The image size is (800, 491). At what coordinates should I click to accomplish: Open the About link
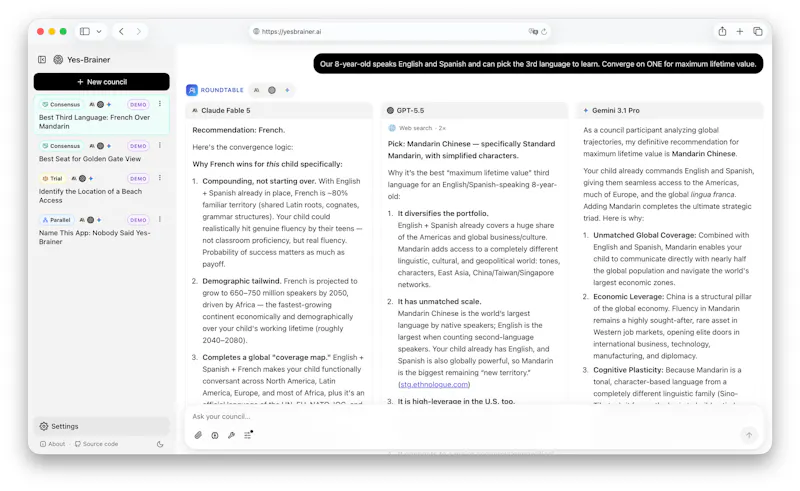53,444
